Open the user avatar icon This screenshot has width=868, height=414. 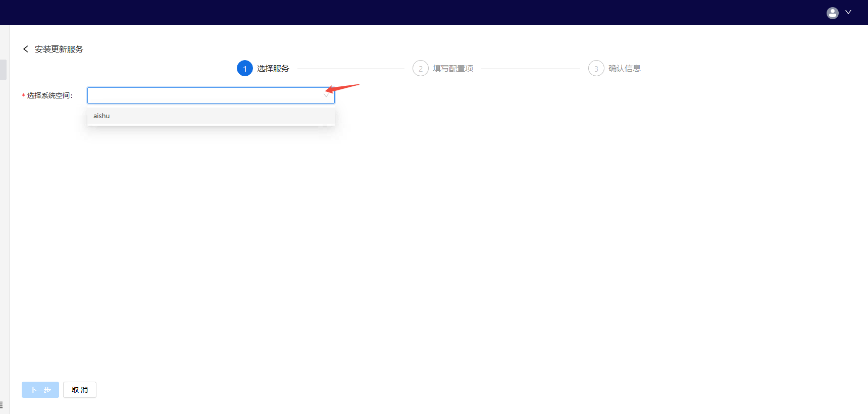832,13
